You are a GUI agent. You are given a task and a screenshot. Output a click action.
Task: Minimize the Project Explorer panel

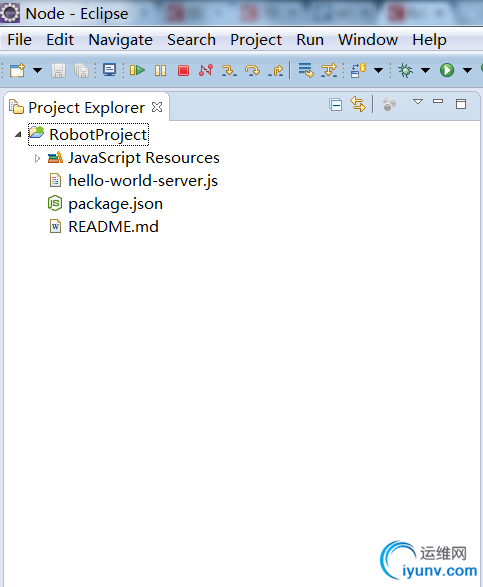click(x=438, y=101)
